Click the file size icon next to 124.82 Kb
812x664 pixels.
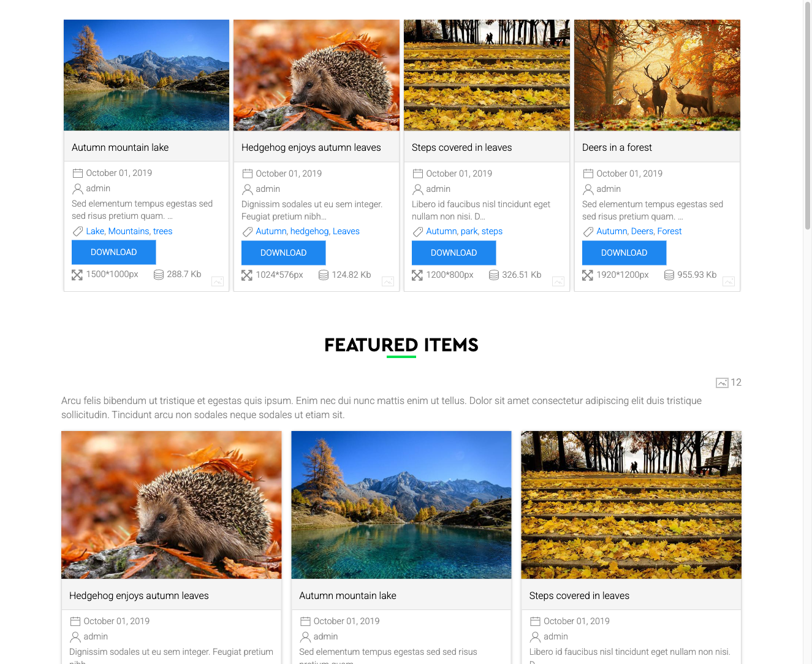coord(324,275)
